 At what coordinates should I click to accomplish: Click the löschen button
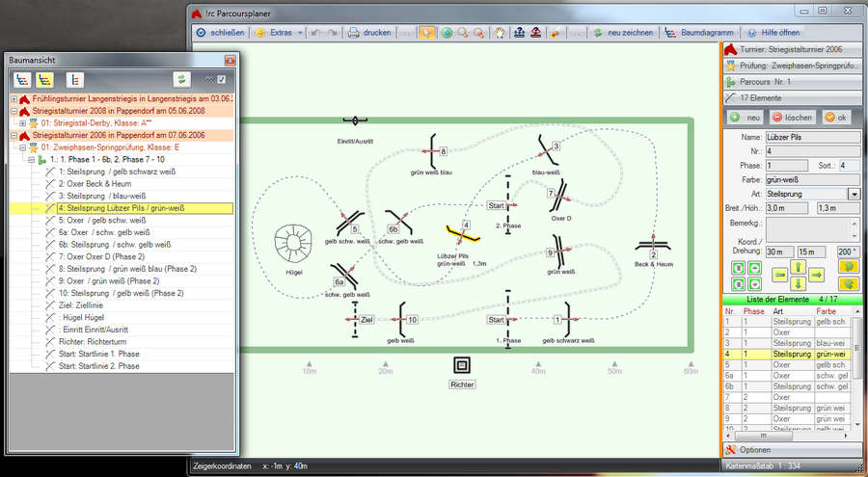tap(791, 117)
